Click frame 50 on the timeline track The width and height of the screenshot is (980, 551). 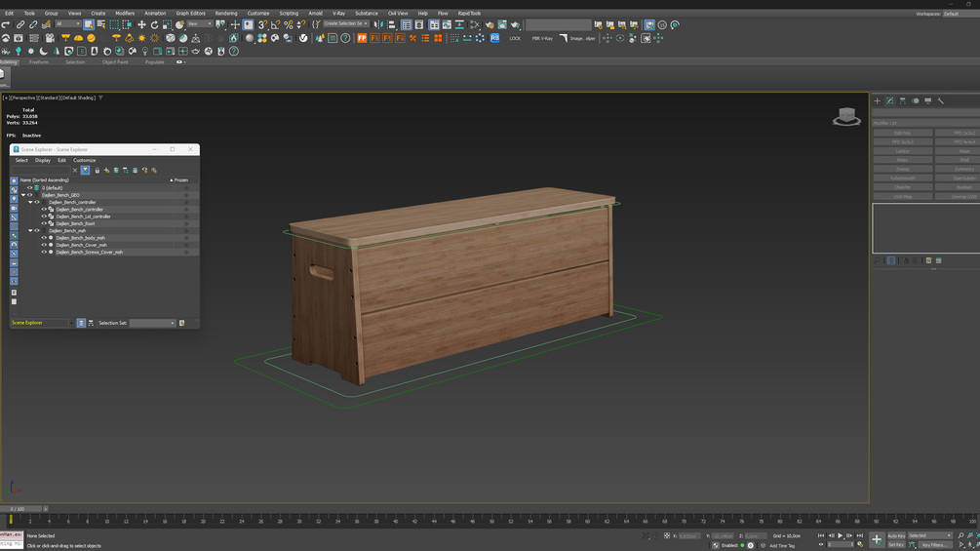[x=491, y=520]
